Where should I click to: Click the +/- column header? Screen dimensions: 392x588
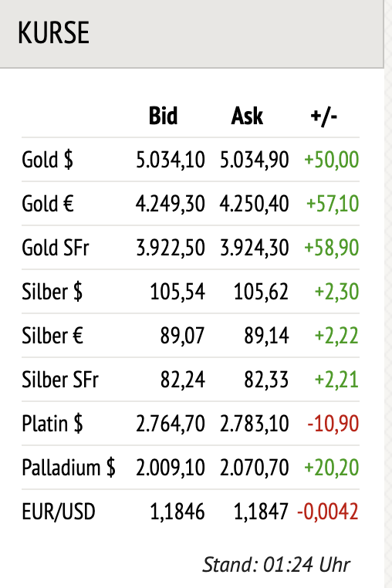pos(324,116)
